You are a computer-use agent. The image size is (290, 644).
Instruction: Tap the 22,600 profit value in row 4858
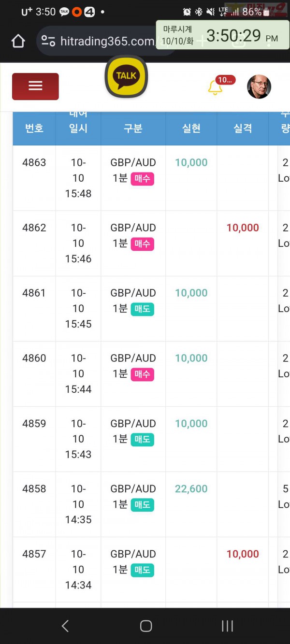tap(191, 489)
